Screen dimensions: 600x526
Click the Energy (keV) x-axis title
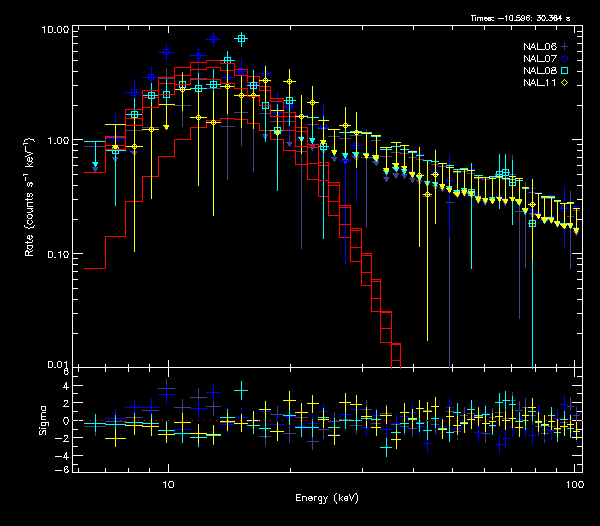pyautogui.click(x=327, y=498)
